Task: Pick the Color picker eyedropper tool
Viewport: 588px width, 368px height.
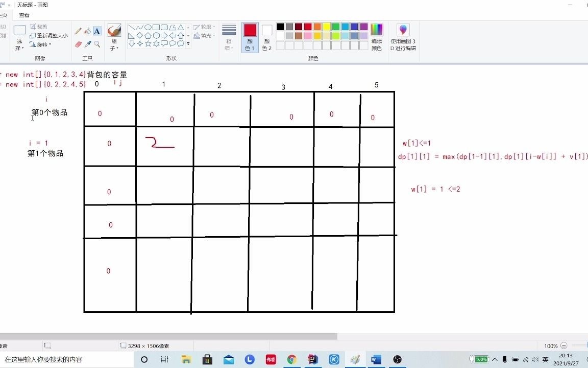Action: tap(87, 44)
